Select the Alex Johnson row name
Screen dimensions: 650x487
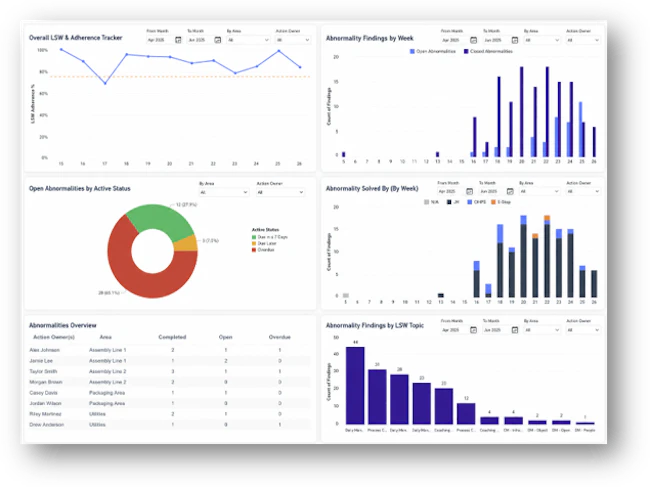[x=44, y=350]
